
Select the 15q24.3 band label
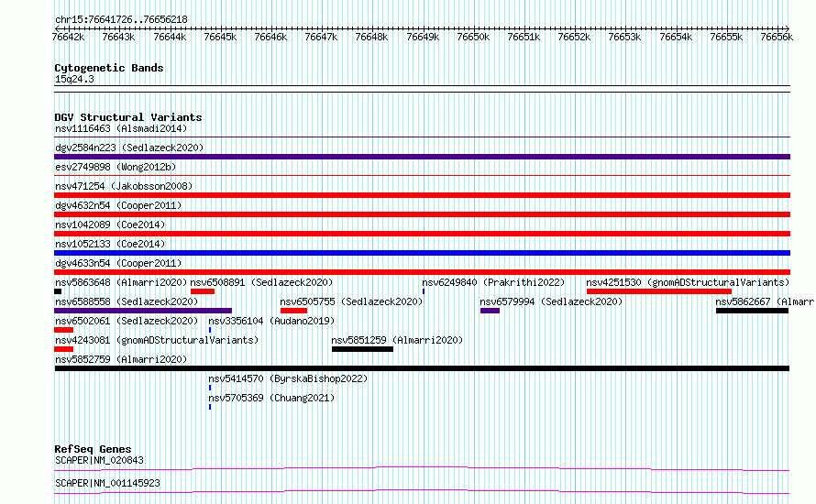(x=74, y=79)
